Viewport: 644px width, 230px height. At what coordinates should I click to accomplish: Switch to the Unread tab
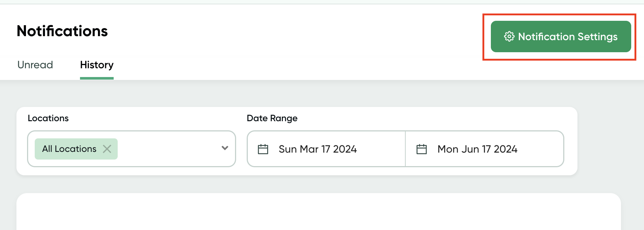click(35, 65)
